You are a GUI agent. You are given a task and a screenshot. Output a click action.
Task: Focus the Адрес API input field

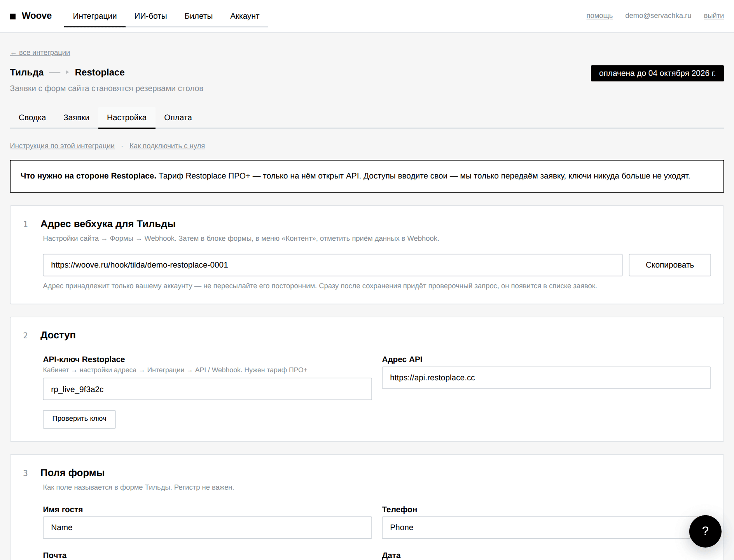pyautogui.click(x=546, y=378)
